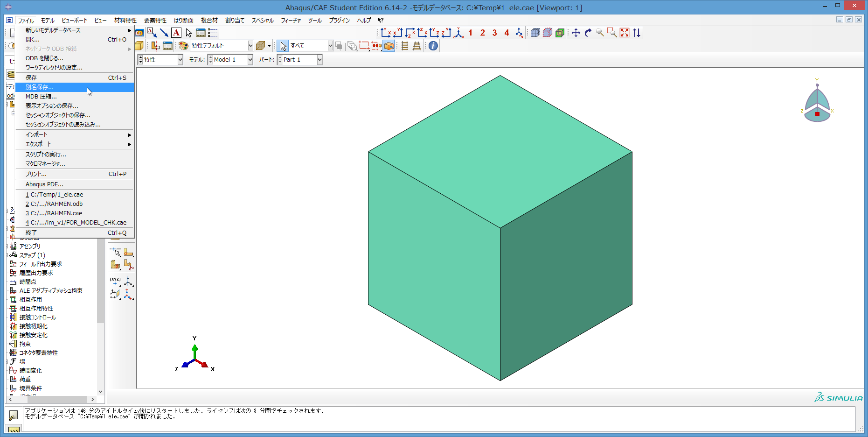Select フィールド出力要求 in model tree

41,264
